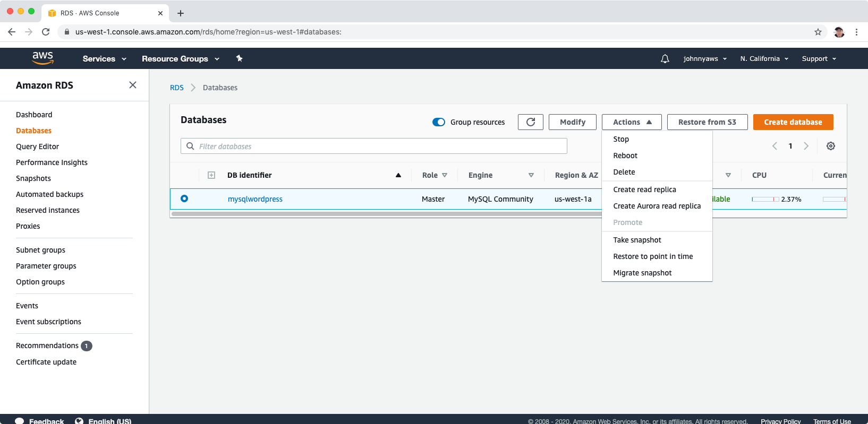Close the Amazon RDS side panel

[133, 85]
